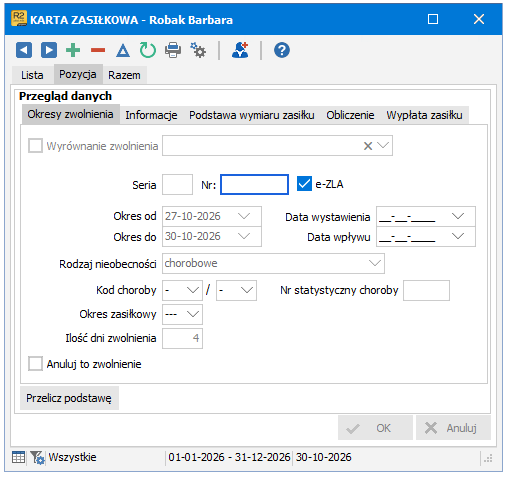Focus the Nr input field
507x477 pixels.
(254, 184)
